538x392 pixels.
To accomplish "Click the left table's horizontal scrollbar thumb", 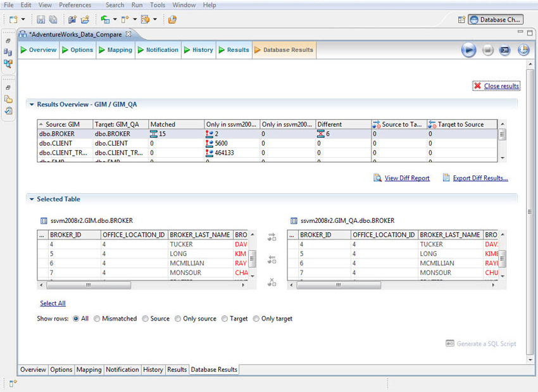I will point(89,285).
